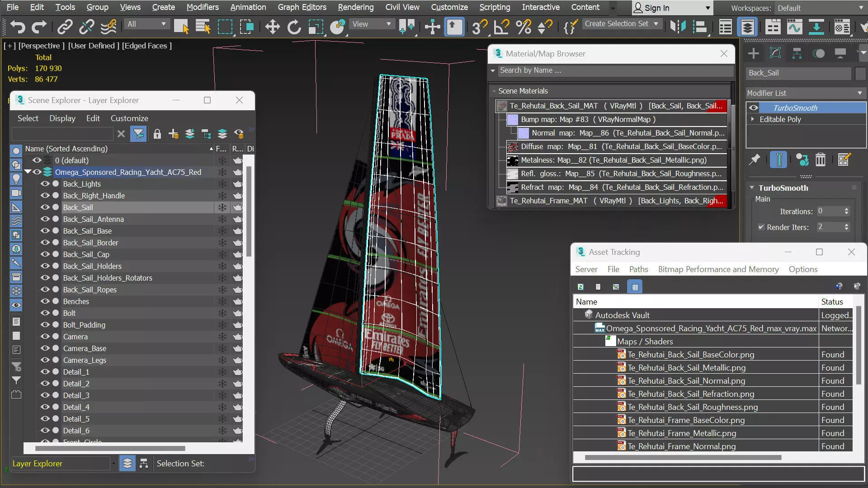Pick the Rectangular Selection Region tool
The image size is (868, 488).
point(225,27)
